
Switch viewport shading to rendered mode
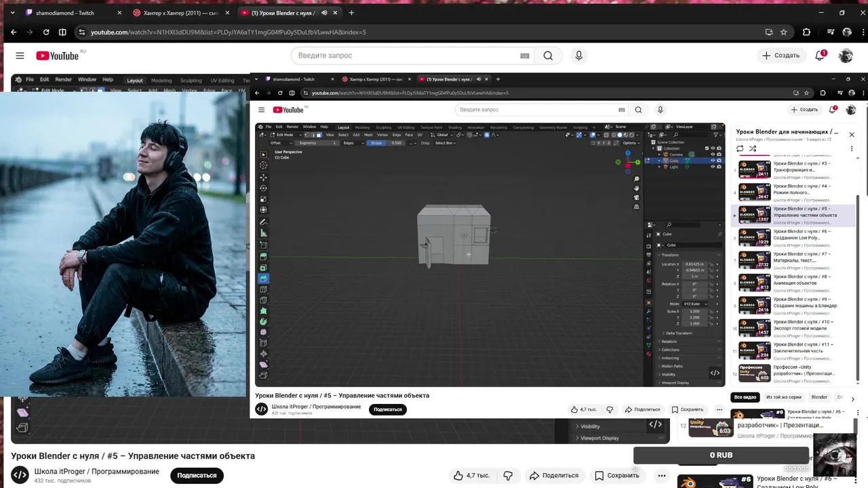click(x=632, y=135)
